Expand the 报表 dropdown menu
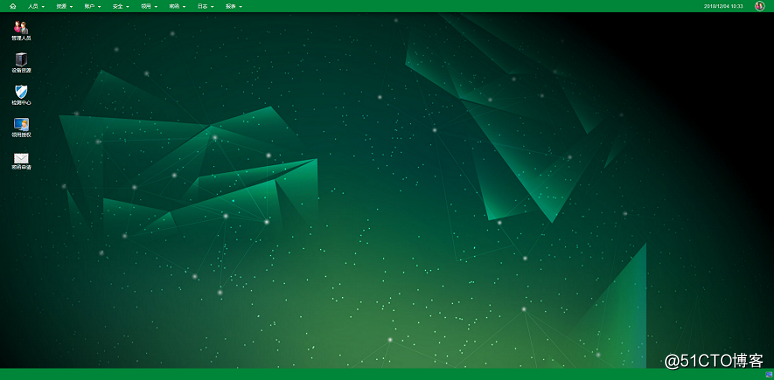Image resolution: width=774 pixels, height=380 pixels. click(x=233, y=6)
